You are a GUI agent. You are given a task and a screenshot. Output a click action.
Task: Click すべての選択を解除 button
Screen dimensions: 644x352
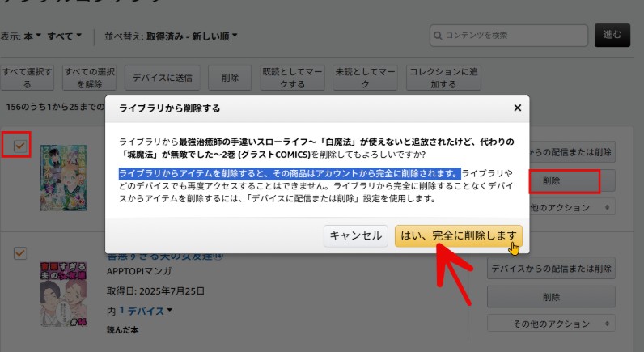coord(89,78)
